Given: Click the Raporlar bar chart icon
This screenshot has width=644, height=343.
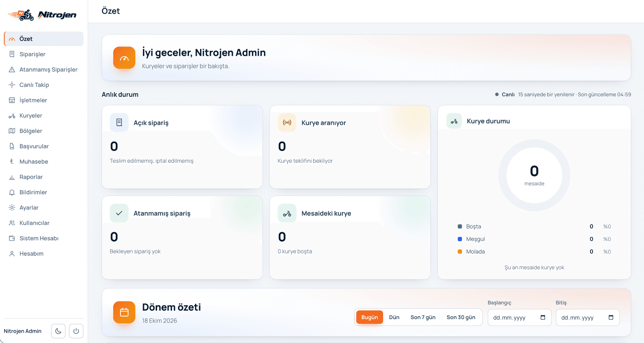Looking at the screenshot, I should (12, 177).
